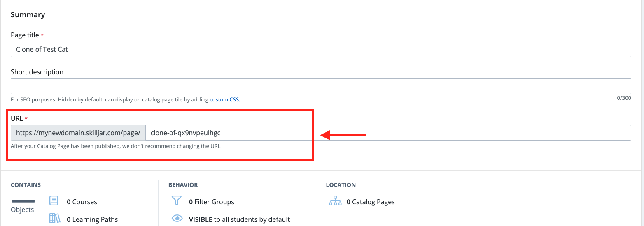644x226 pixels.
Task: Click the Learning Paths books icon
Action: [x=54, y=219]
